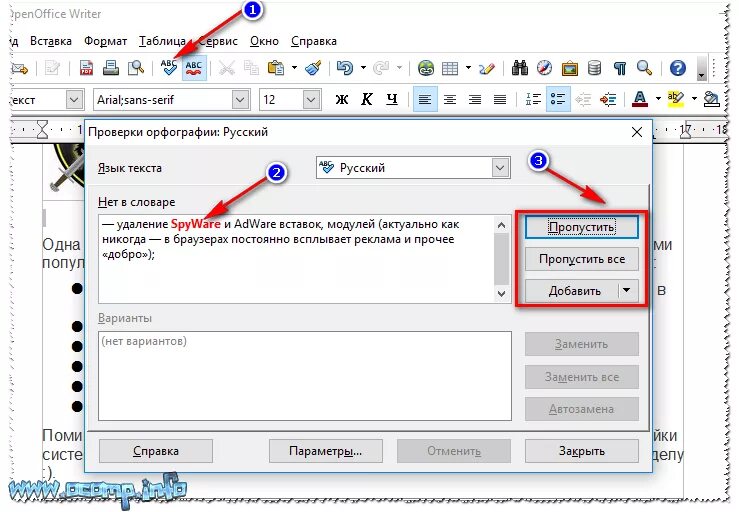Toggle the AutoSpellcheck icon
This screenshot has height=512, width=739.
tap(194, 68)
